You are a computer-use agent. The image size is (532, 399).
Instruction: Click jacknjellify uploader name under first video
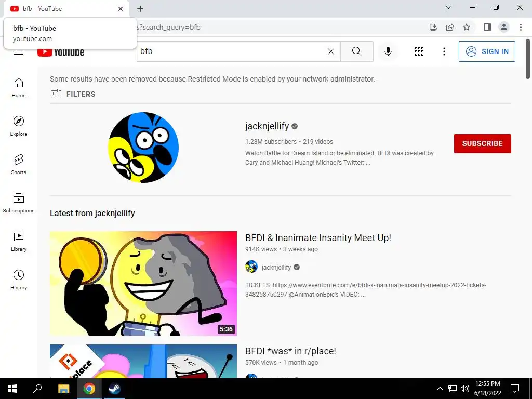tap(276, 268)
